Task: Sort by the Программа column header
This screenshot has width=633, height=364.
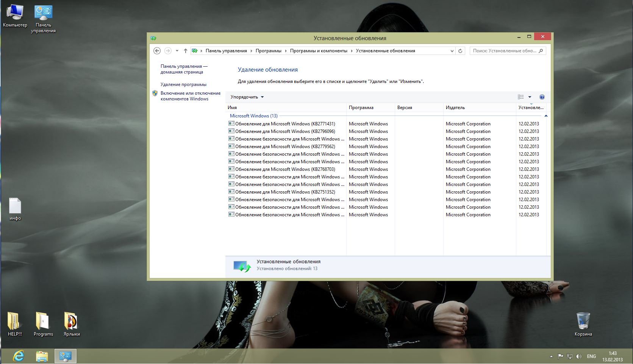Action: (370, 108)
